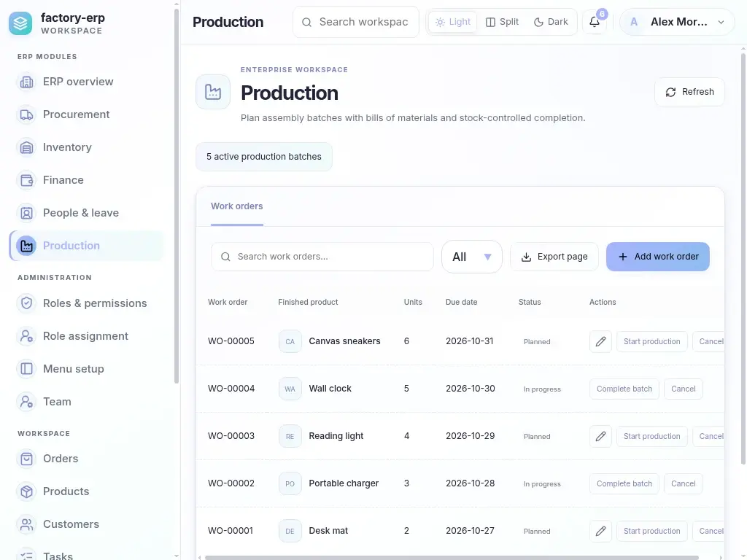Click the Menu setup panel icon
The image size is (747, 560).
27,369
